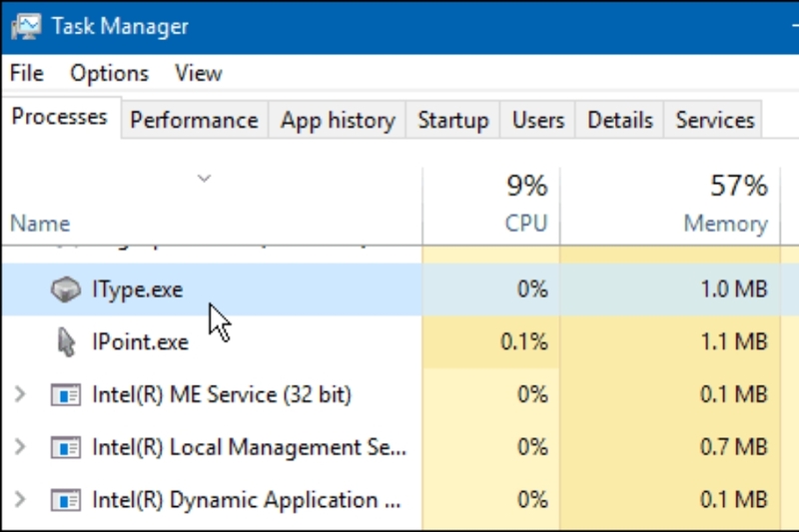Select the IPoint.exe process name

click(141, 341)
